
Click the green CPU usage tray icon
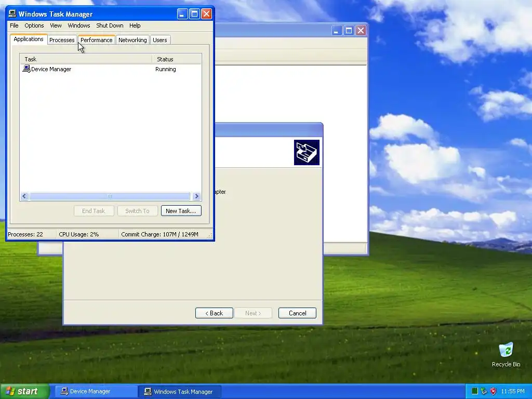coord(475,391)
